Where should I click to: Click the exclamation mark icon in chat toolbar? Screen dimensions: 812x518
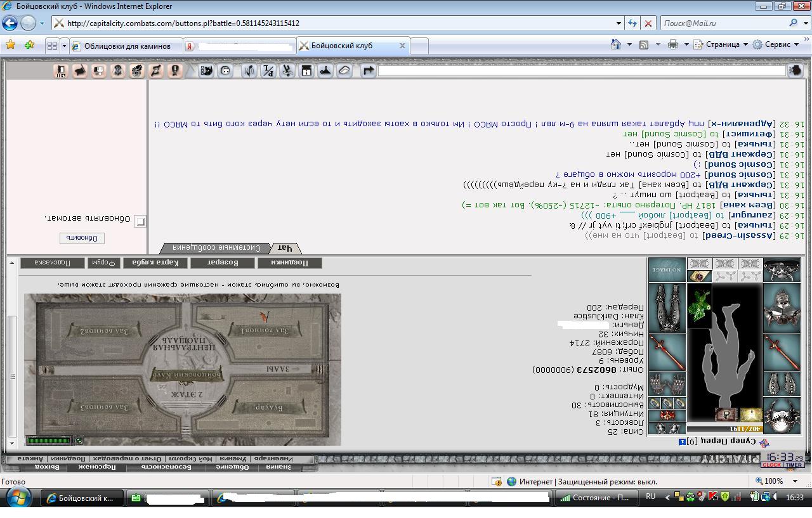click(x=175, y=70)
